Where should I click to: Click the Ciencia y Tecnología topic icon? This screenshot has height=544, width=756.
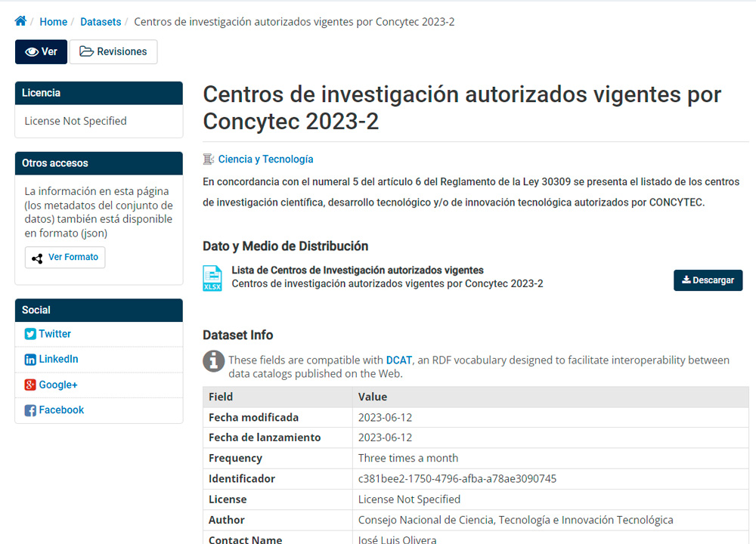coord(209,159)
